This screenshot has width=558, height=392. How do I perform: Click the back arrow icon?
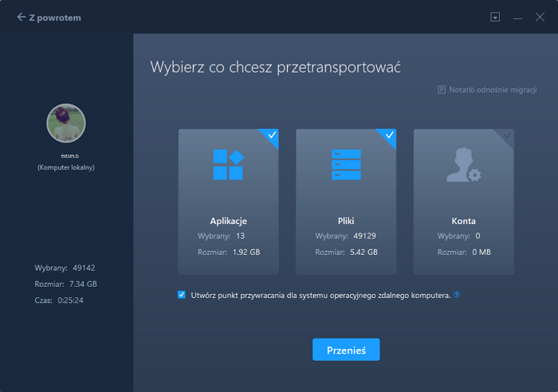click(x=21, y=18)
